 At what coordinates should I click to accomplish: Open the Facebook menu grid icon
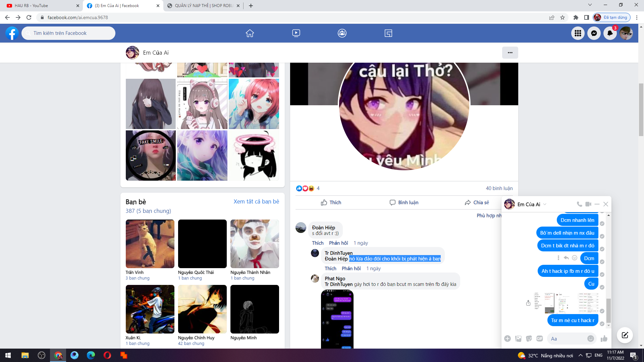point(578,33)
